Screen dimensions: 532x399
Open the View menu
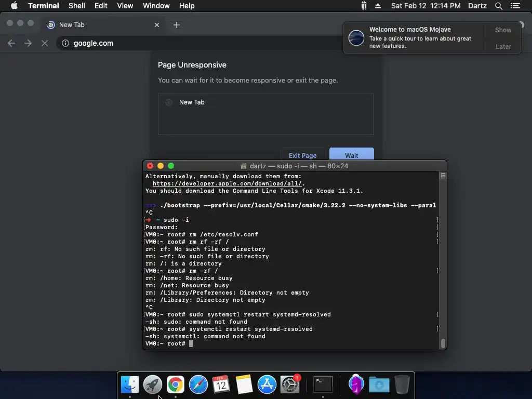(x=125, y=6)
